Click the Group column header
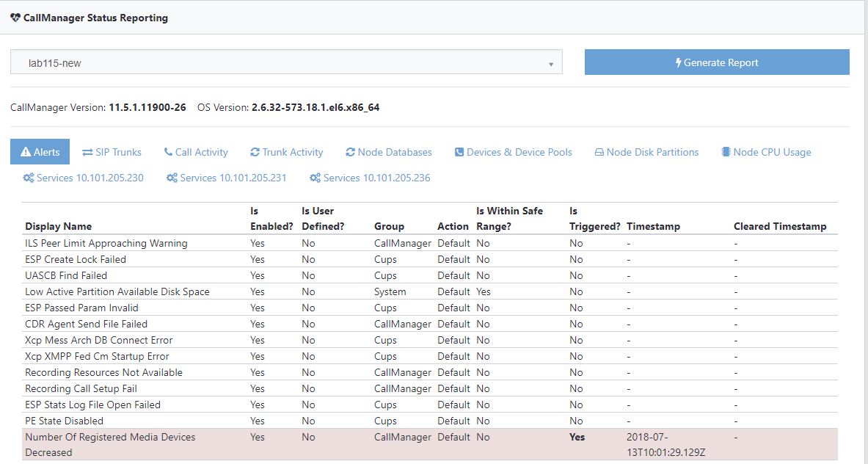Viewport: 868px width, 464px height. click(389, 226)
